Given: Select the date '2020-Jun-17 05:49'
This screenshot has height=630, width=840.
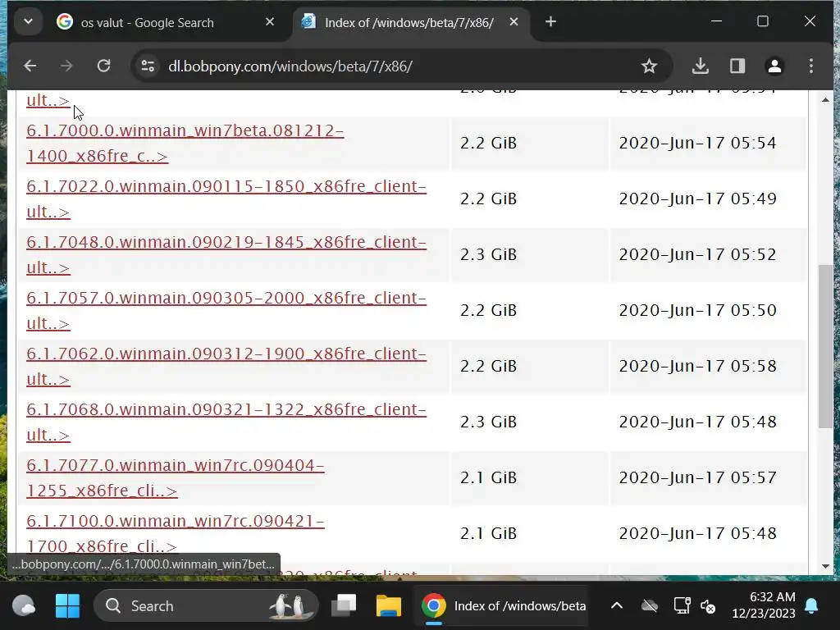Looking at the screenshot, I should coord(697,199).
